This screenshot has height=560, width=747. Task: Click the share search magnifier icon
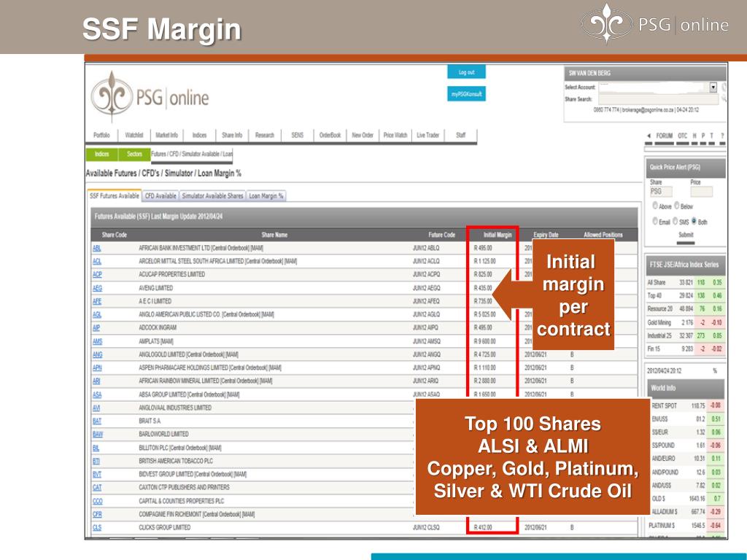(x=724, y=99)
